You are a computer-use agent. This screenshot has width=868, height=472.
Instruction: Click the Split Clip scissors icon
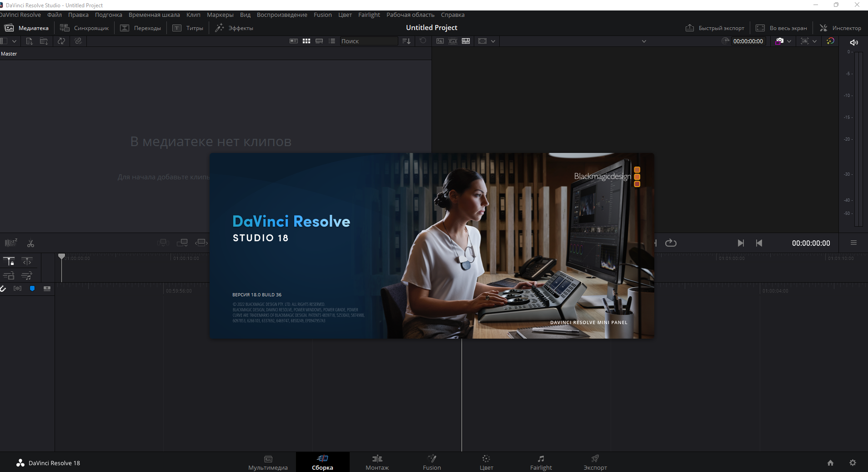point(30,244)
